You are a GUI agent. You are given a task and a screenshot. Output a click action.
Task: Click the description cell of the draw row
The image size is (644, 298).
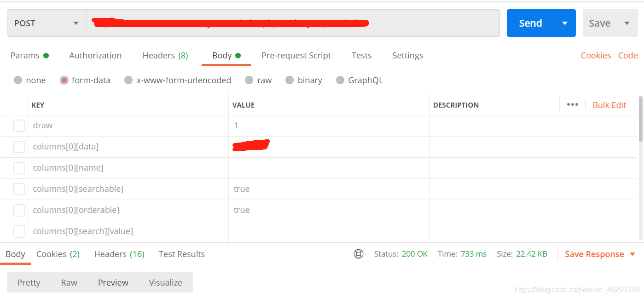point(533,126)
